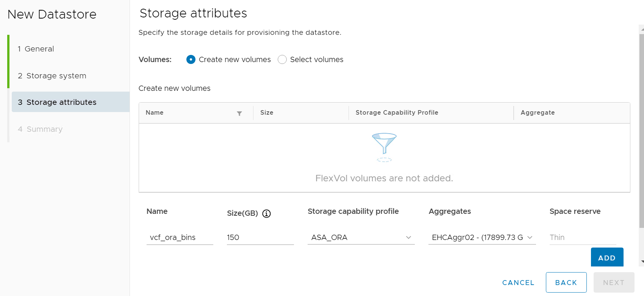Expand the Aggregates EHCAggr02 dropdown
The width and height of the screenshot is (644, 296).
(482, 237)
